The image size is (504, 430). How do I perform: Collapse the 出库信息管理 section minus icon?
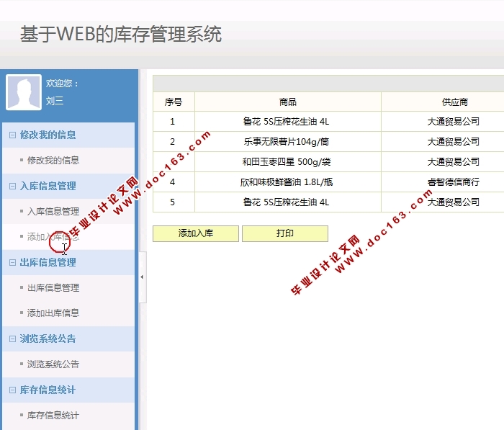12,263
